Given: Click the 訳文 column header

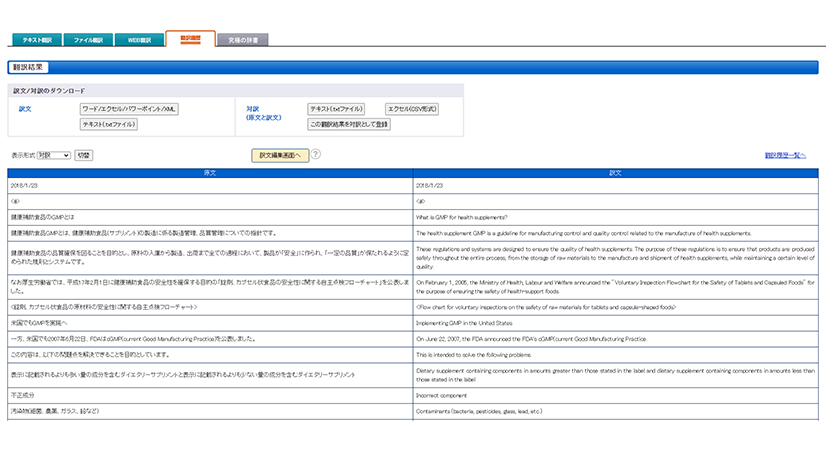Looking at the screenshot, I should click(x=615, y=173).
